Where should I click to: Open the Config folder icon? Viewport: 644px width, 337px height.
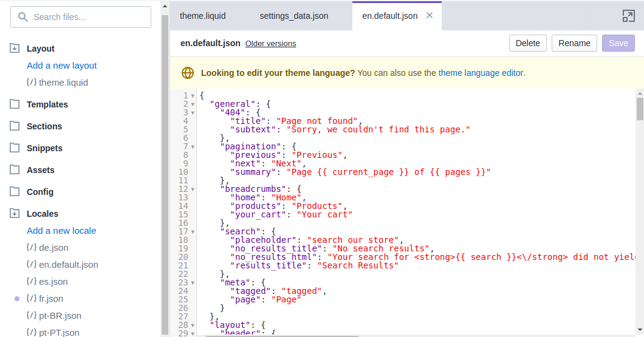15,191
